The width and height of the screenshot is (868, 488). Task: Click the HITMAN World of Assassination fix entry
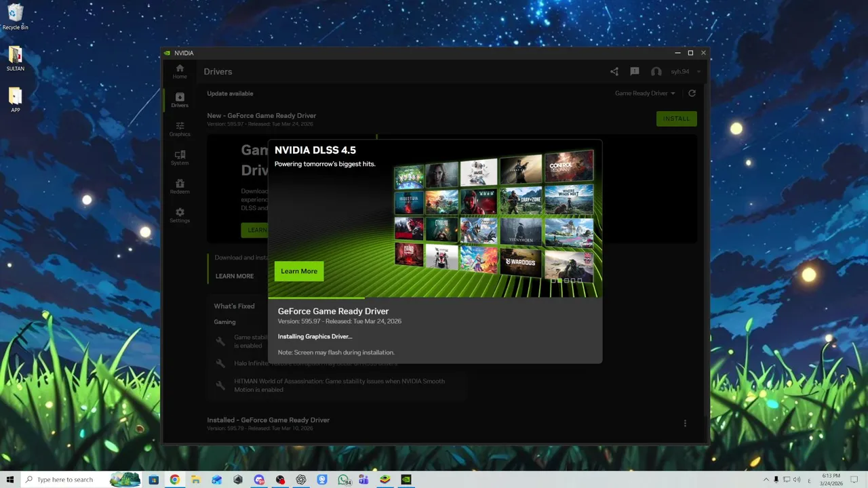tap(340, 385)
